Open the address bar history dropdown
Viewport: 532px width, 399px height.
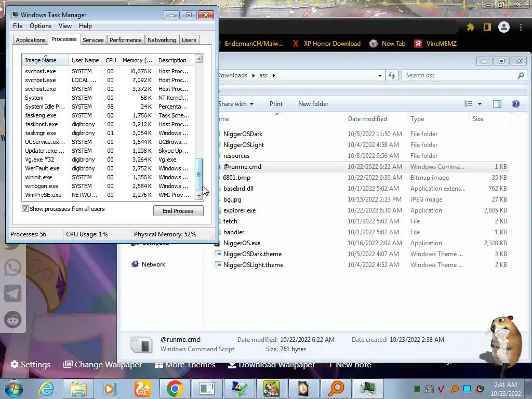380,75
